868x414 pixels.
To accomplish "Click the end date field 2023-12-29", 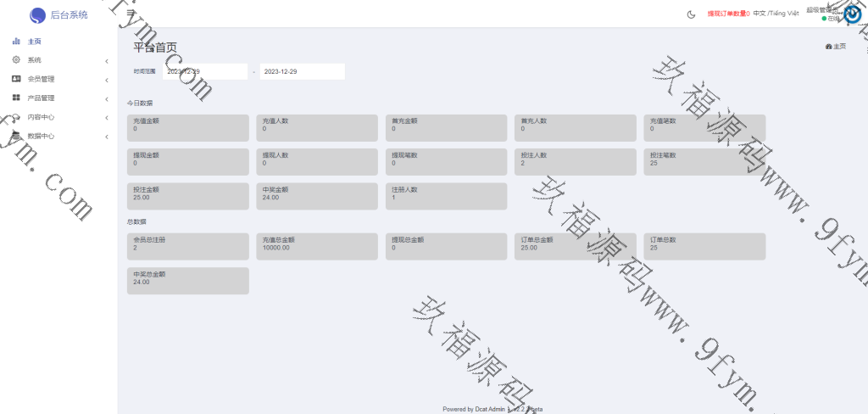I will point(302,72).
